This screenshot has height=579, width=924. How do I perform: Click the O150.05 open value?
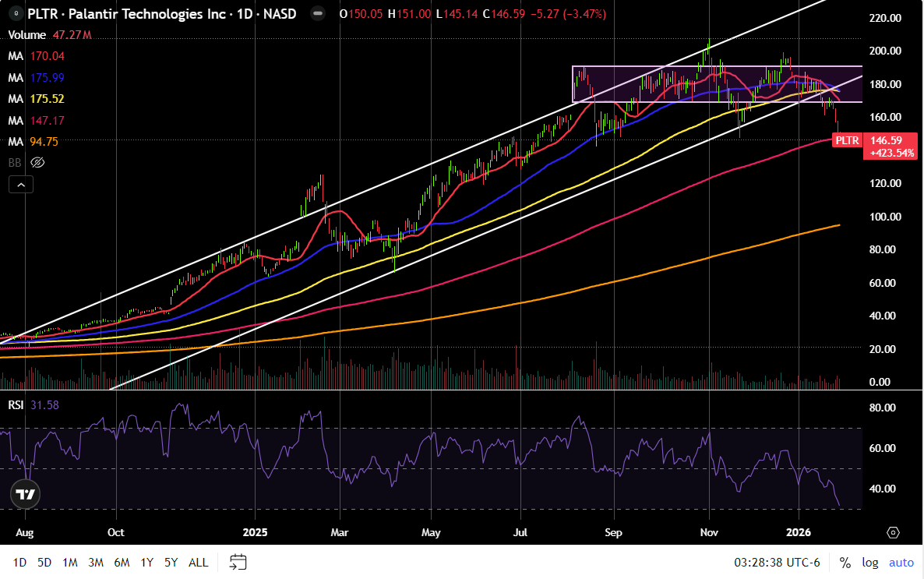(x=361, y=13)
